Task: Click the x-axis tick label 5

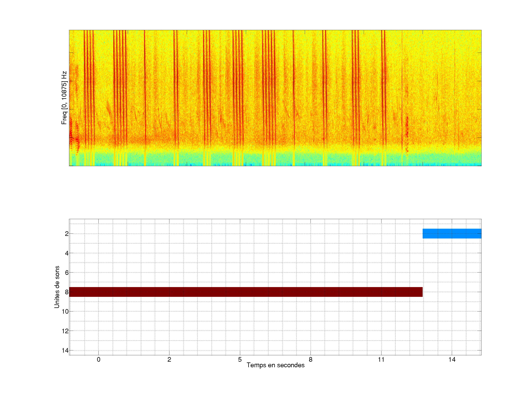Action: pos(240,359)
